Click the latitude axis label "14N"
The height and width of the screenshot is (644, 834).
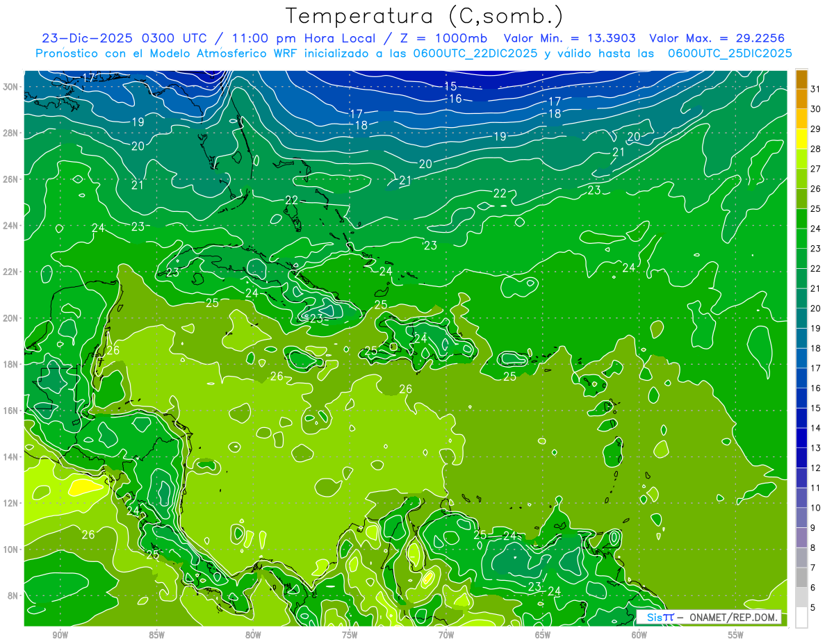[x=11, y=456]
